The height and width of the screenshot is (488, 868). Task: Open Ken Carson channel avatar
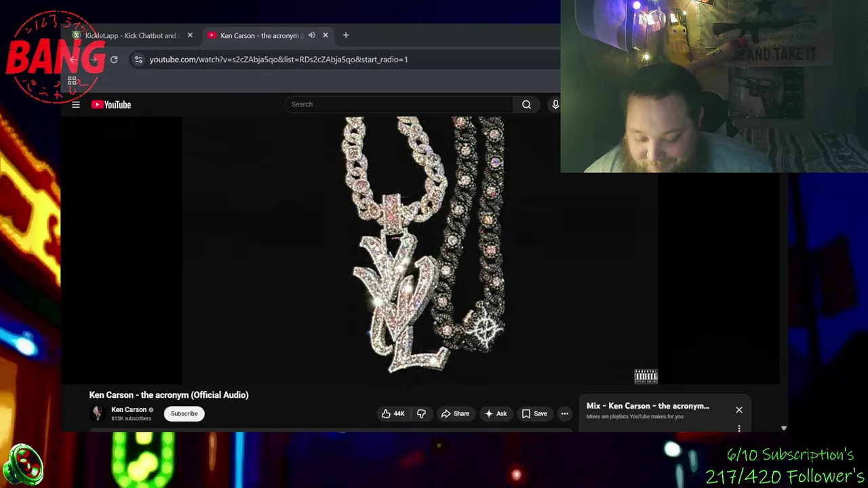[98, 413]
